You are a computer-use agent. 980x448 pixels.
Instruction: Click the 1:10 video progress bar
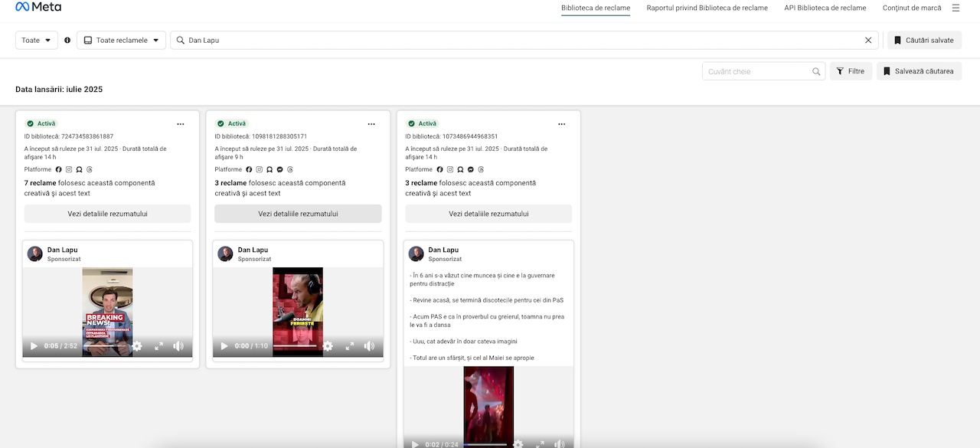[296, 346]
